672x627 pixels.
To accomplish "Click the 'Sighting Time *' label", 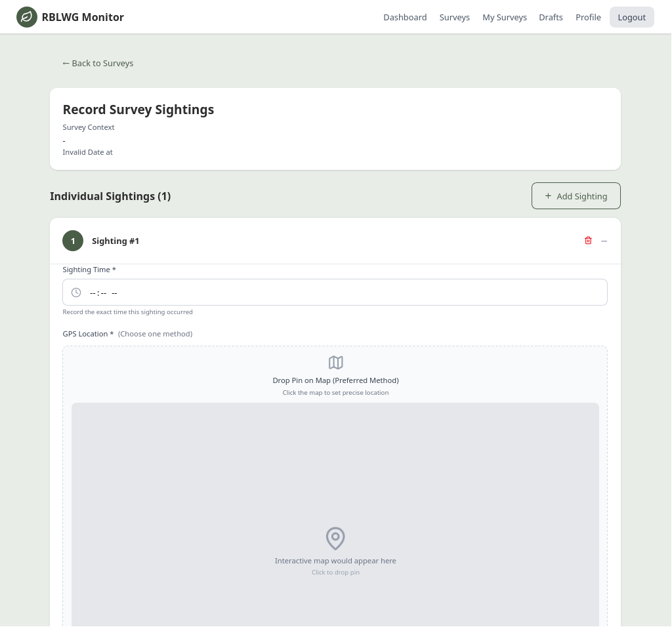I will coord(89,270).
